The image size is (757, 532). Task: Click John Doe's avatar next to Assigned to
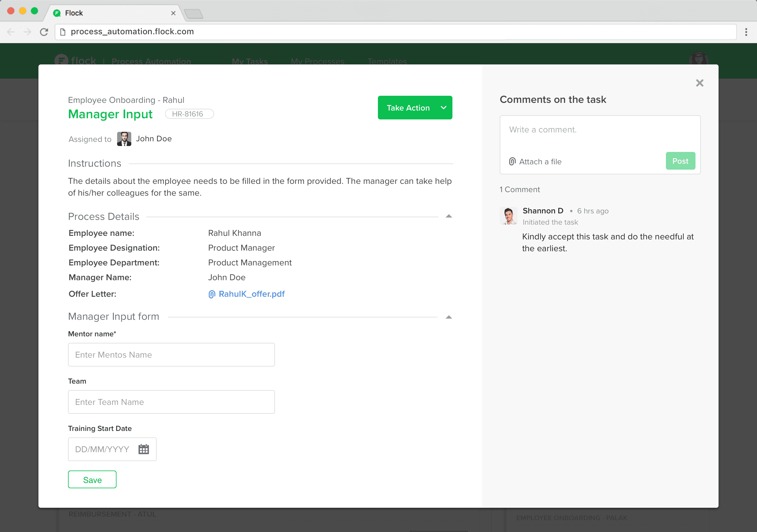[124, 139]
